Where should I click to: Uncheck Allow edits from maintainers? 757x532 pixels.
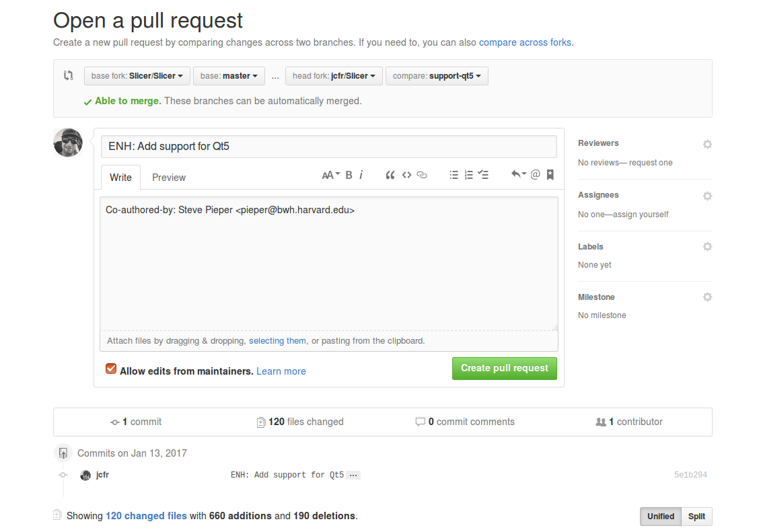coord(111,369)
